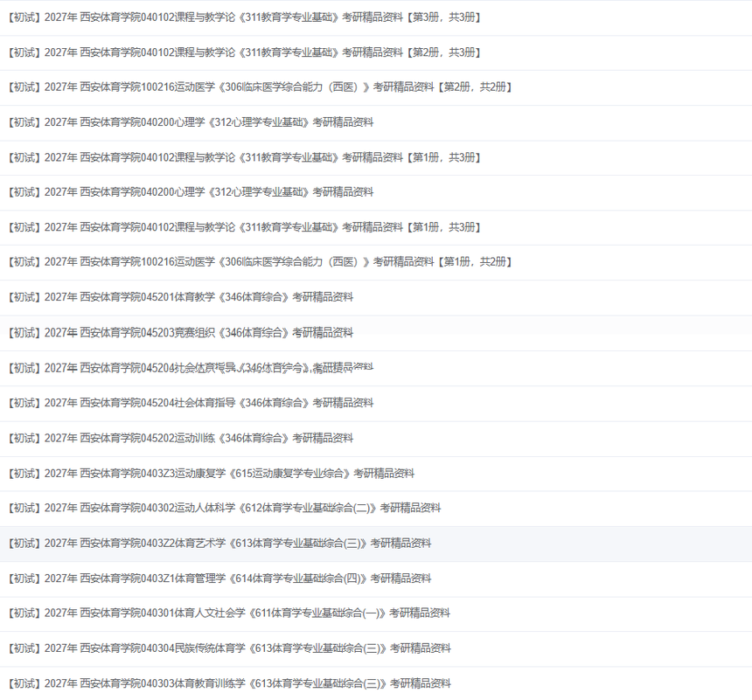The width and height of the screenshot is (752, 700).
Task: Open 045201体育教学 346体育综合 link
Action: [181, 297]
